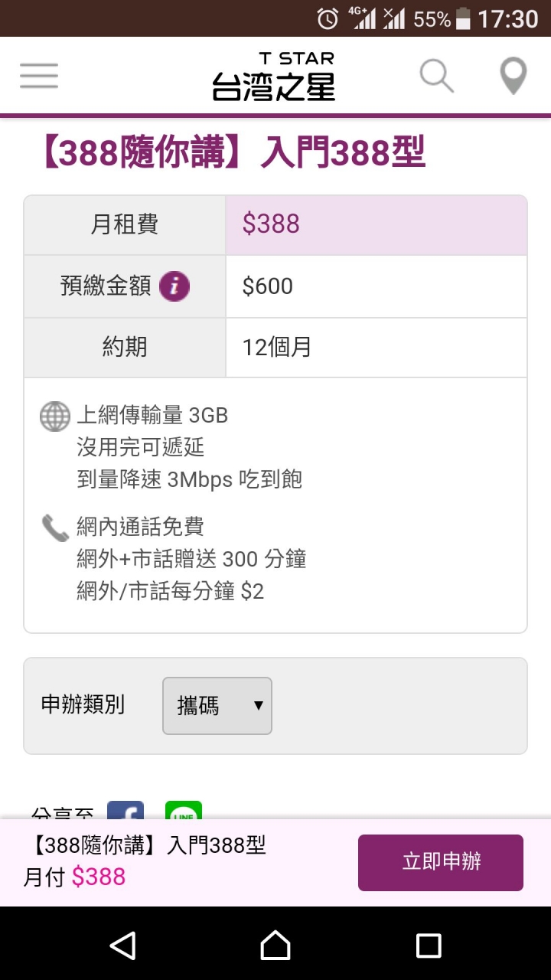This screenshot has width=551, height=980.
Task: Tap the battery indicator in status bar
Action: click(x=462, y=18)
